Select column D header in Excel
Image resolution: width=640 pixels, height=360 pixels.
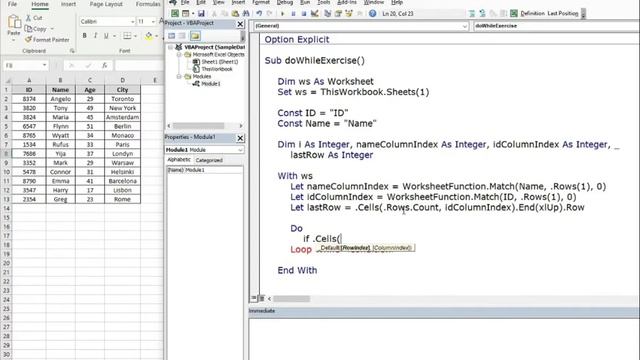pos(122,80)
